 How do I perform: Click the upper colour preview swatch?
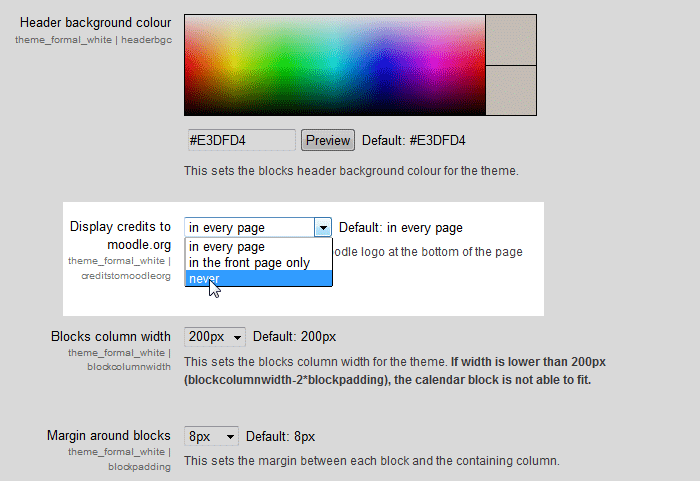pyautogui.click(x=511, y=40)
